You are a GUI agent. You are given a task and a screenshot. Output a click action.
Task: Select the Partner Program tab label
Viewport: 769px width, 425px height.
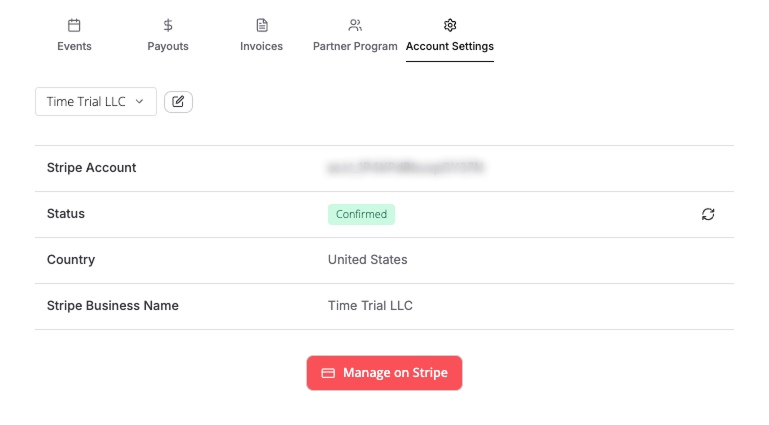tap(355, 46)
